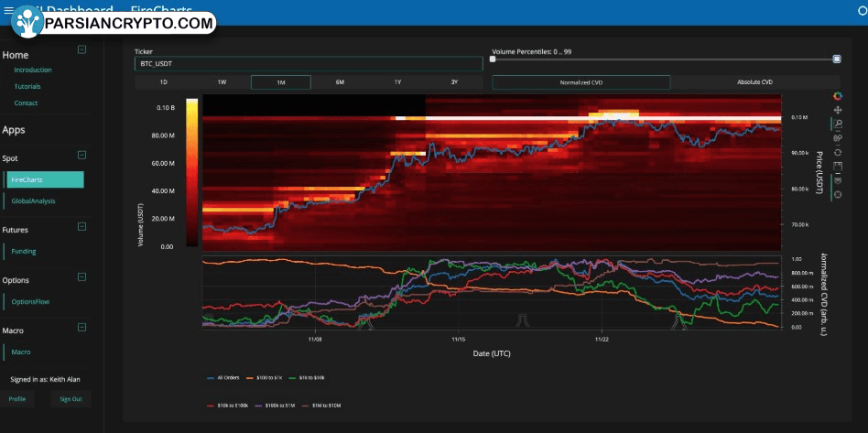
Task: Open the OptionsFlow page
Action: point(30,302)
